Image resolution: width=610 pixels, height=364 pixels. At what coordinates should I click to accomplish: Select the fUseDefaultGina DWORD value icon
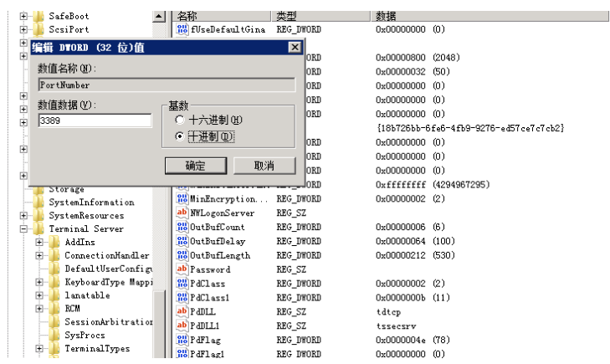tap(182, 29)
